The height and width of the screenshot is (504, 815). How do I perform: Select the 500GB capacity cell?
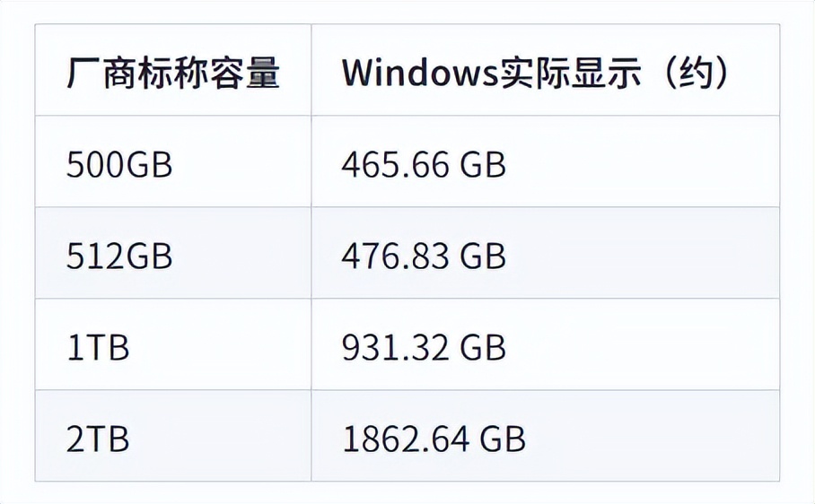coord(119,165)
